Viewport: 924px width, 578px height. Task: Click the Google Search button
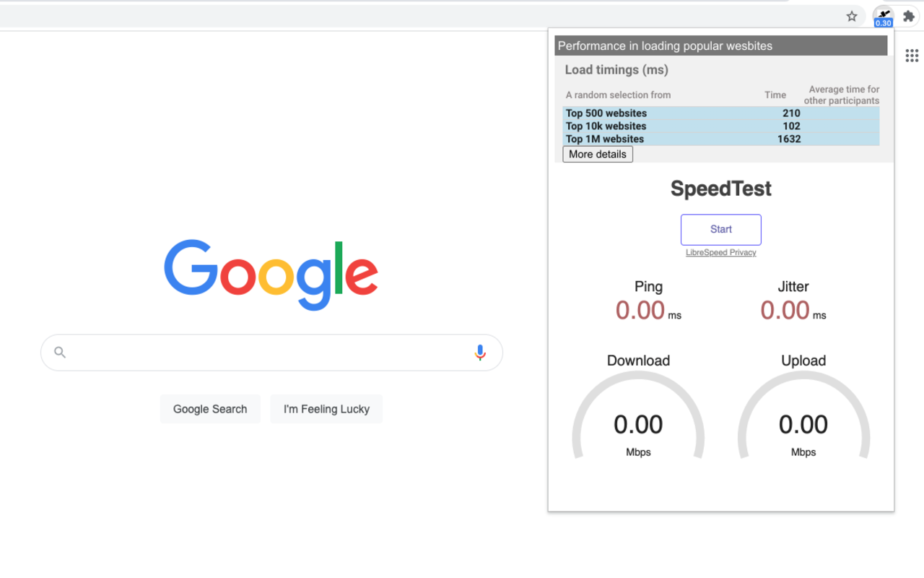tap(210, 409)
